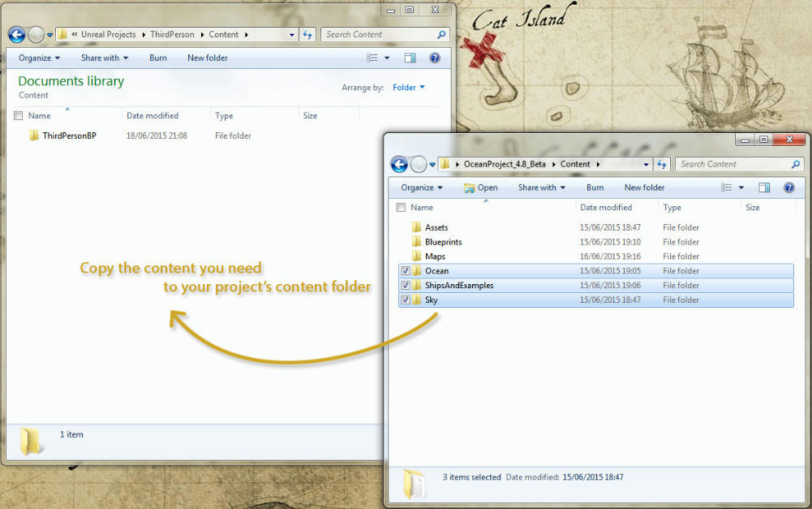Click Open in the OceanProject toolbar
The height and width of the screenshot is (509, 812).
[x=481, y=188]
